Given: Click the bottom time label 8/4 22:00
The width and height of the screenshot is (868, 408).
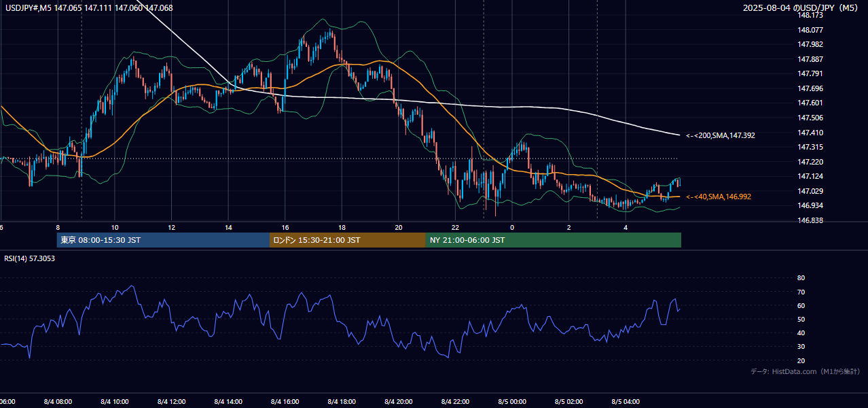Looking at the screenshot, I should tap(455, 402).
